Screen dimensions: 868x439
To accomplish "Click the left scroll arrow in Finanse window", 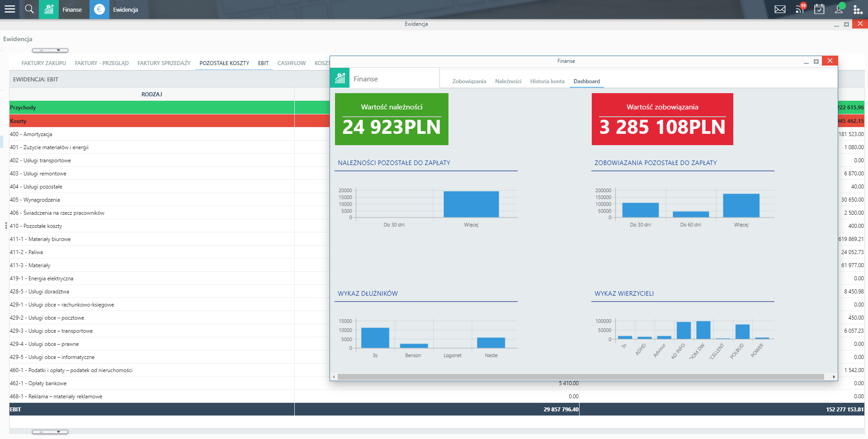I will point(334,377).
